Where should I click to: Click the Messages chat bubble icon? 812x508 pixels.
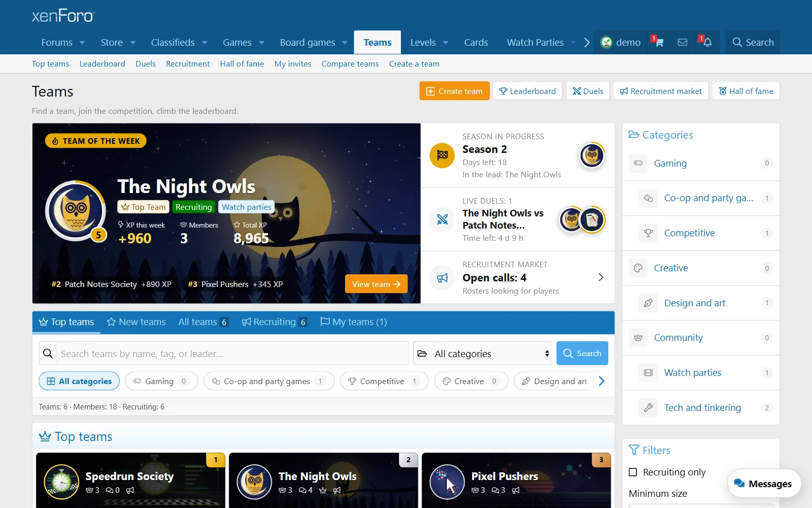click(x=739, y=484)
